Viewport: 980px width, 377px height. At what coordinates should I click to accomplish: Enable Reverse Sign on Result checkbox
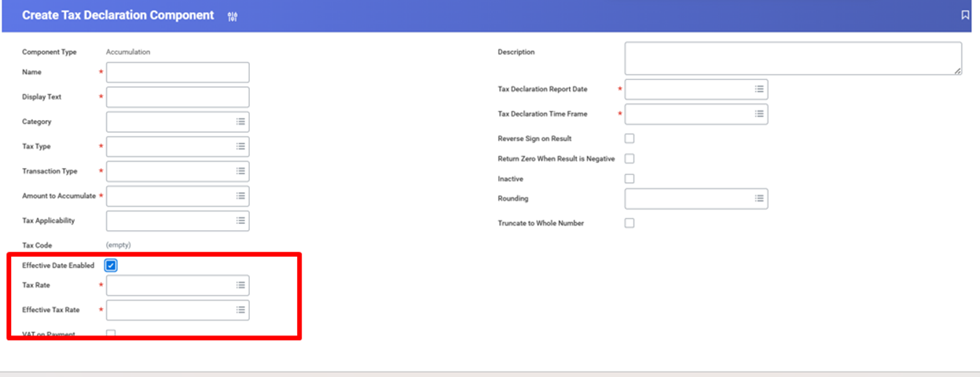[x=629, y=139]
